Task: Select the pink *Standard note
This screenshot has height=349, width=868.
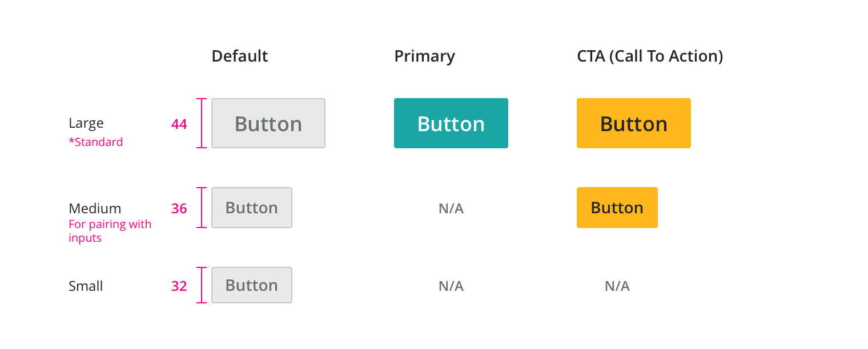Action: tap(95, 142)
